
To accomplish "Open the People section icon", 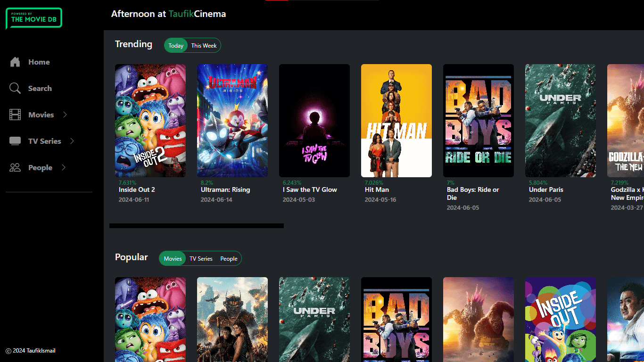I will point(14,167).
